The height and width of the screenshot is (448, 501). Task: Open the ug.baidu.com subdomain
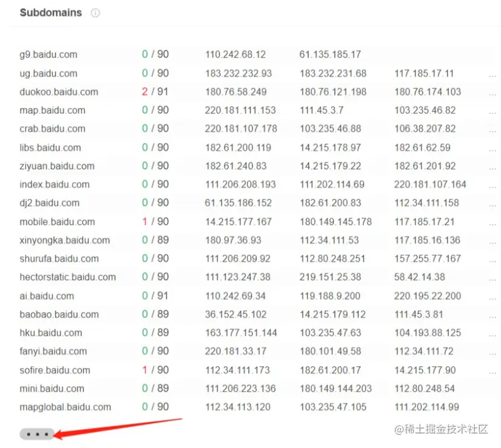(48, 73)
